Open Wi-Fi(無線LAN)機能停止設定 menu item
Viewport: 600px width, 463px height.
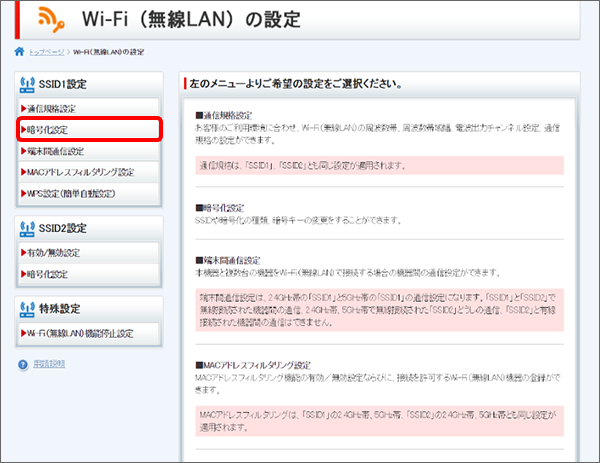(89, 333)
